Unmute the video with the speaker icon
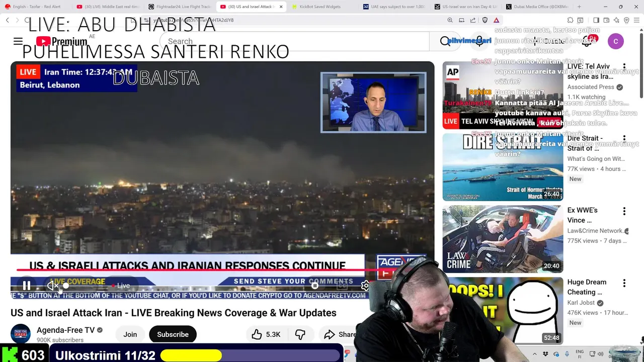This screenshot has width=644, height=362. pyautogui.click(x=52, y=286)
